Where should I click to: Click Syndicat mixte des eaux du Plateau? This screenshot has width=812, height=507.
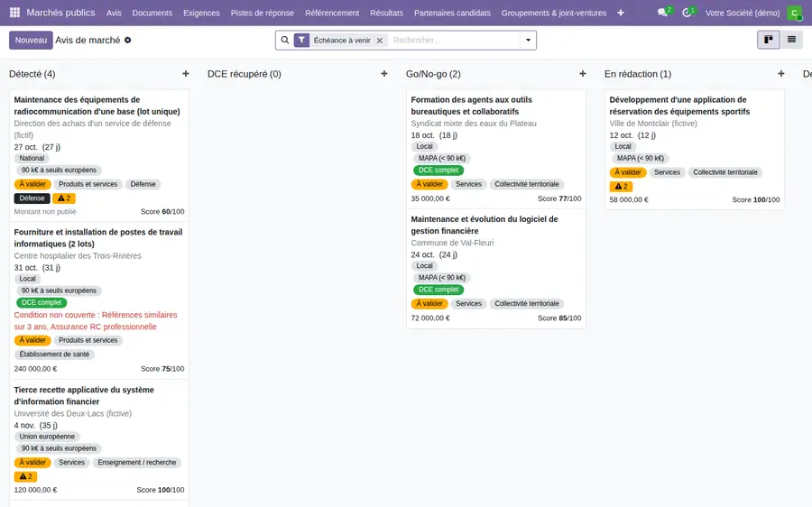[x=474, y=124]
